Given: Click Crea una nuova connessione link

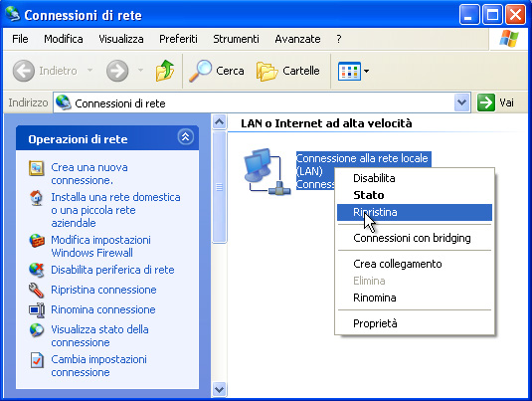Looking at the screenshot, I should point(89,173).
